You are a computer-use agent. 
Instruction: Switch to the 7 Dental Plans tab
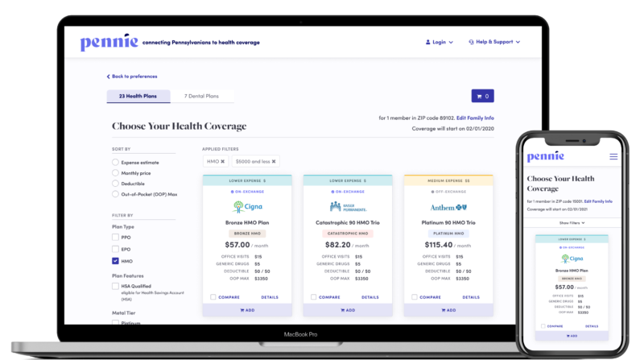point(202,96)
